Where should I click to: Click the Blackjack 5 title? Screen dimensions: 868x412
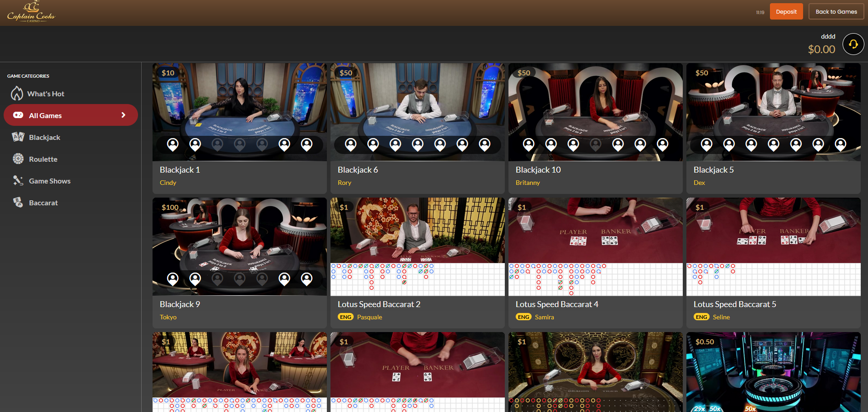(x=714, y=170)
